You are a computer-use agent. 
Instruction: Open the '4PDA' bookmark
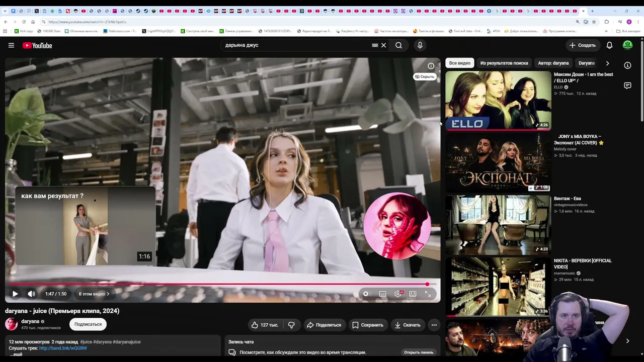click(494, 31)
